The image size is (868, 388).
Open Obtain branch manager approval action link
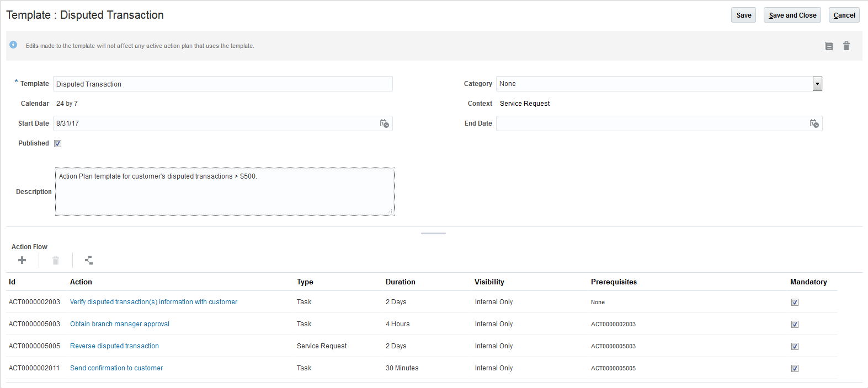120,324
